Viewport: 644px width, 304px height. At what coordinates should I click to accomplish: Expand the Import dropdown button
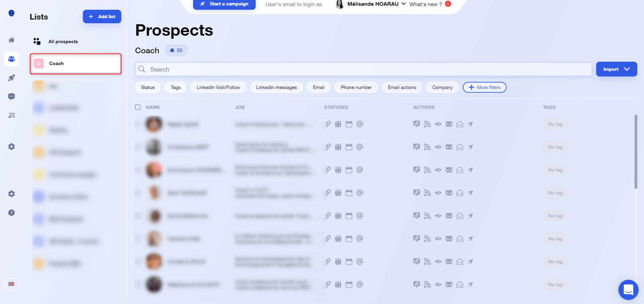coord(616,69)
